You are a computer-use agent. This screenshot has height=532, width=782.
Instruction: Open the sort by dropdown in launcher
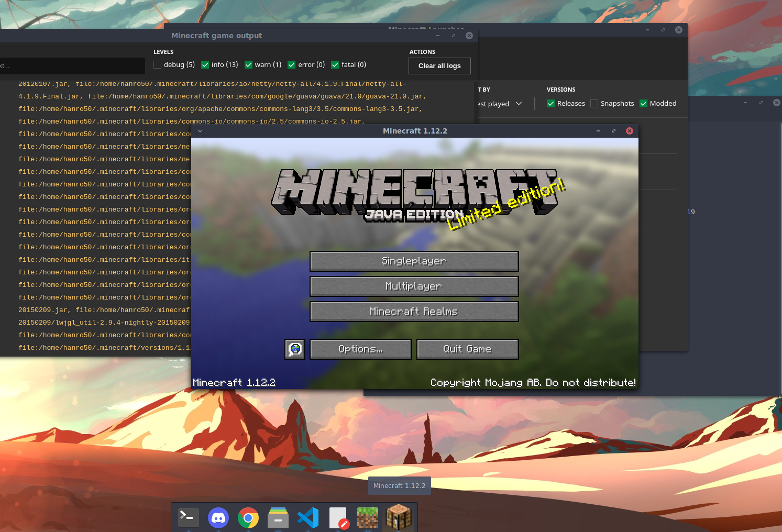pos(500,104)
